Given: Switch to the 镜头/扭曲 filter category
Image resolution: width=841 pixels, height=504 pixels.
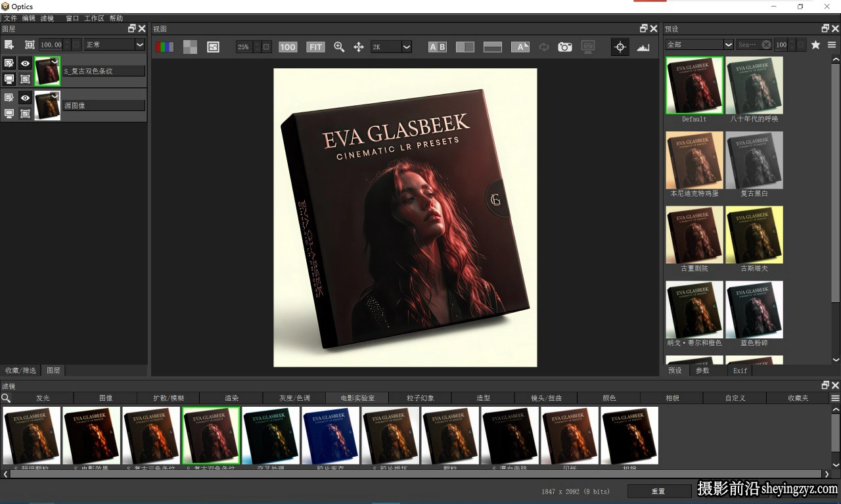Looking at the screenshot, I should coord(546,398).
